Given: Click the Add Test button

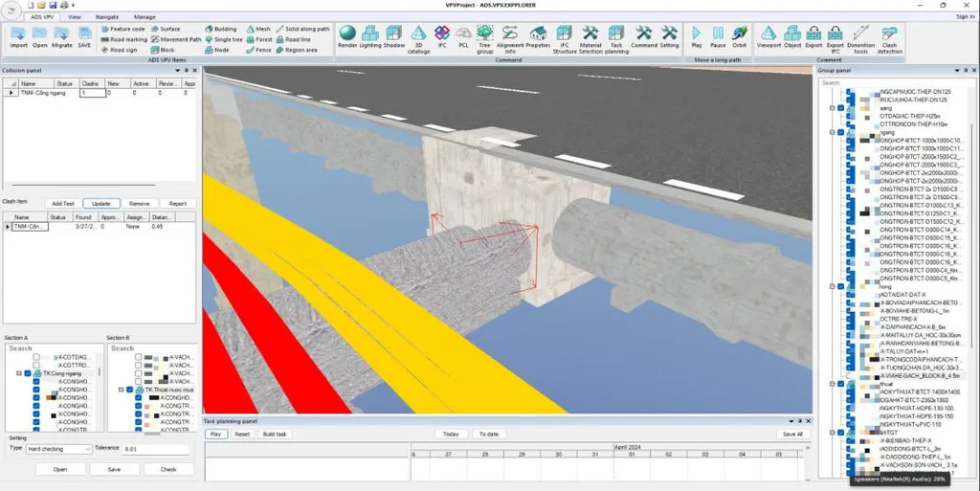Looking at the screenshot, I should pyautogui.click(x=63, y=204).
